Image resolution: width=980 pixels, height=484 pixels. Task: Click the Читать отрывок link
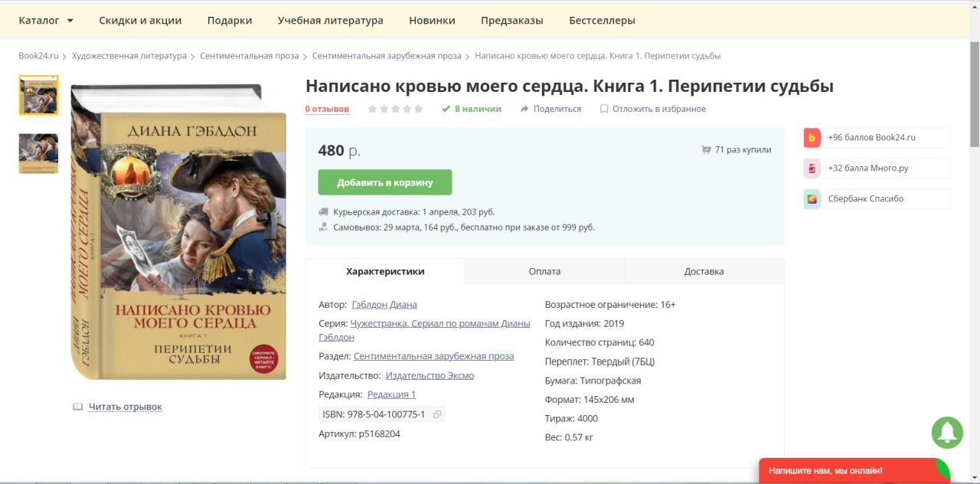tap(126, 407)
